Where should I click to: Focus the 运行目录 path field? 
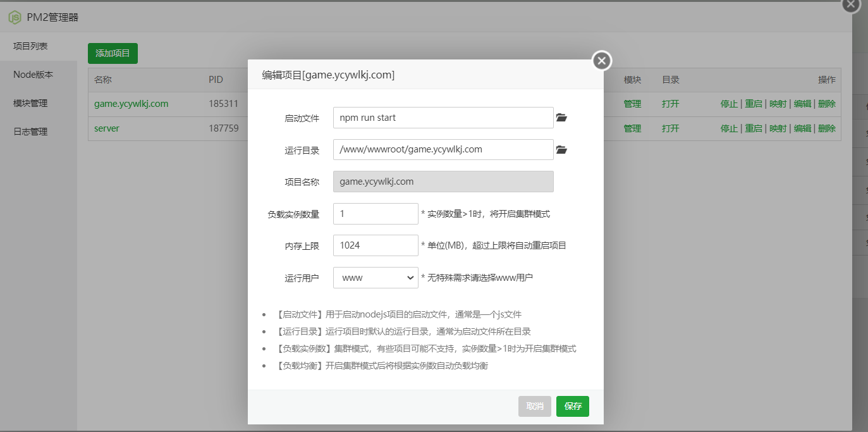tap(443, 150)
